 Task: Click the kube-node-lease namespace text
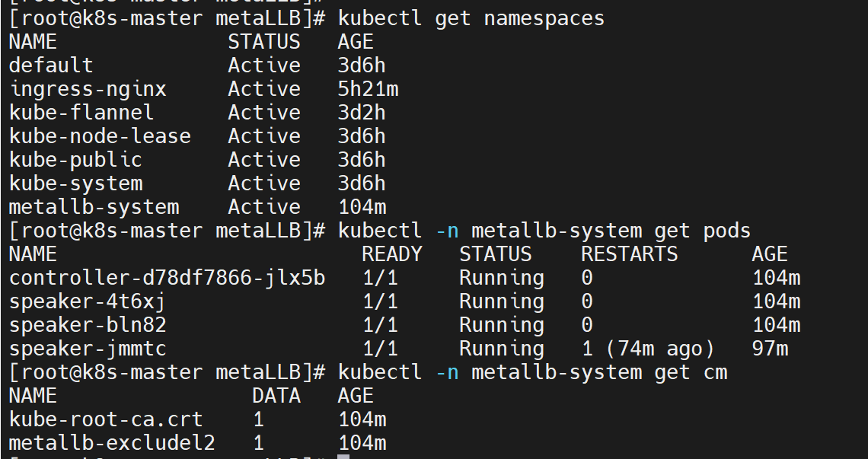click(100, 136)
